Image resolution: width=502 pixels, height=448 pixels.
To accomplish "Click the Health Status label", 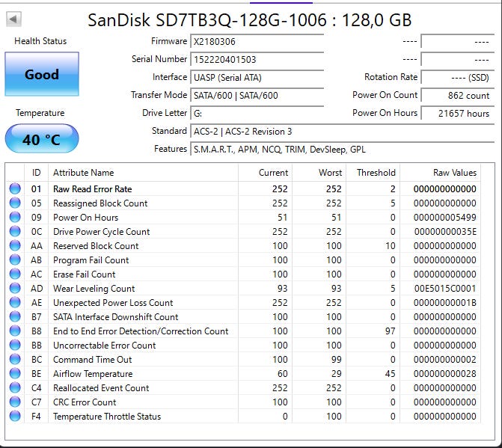I will pyautogui.click(x=40, y=41).
